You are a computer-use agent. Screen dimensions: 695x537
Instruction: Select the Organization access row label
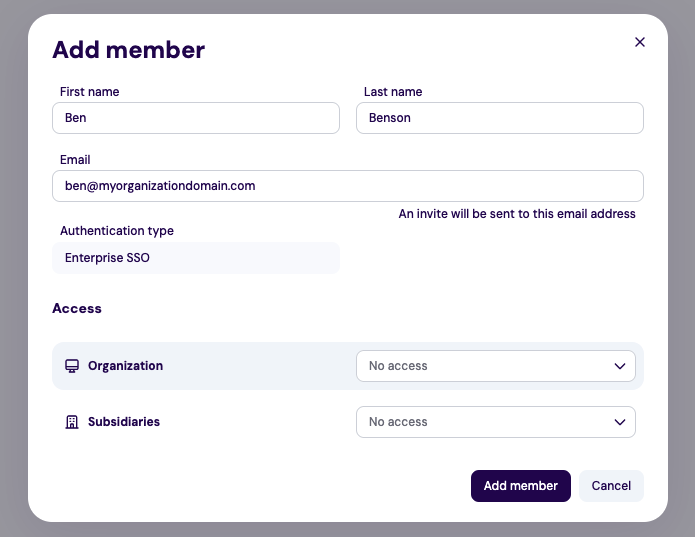[x=125, y=366]
